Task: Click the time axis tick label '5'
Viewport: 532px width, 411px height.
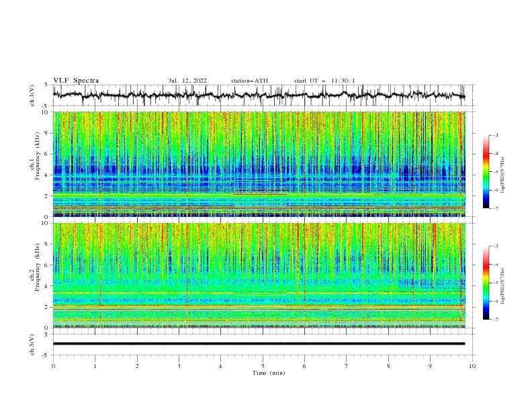Action: pyautogui.click(x=263, y=366)
